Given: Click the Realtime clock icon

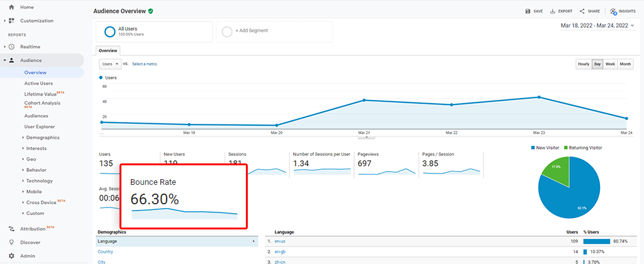Looking at the screenshot, I should coord(11,47).
